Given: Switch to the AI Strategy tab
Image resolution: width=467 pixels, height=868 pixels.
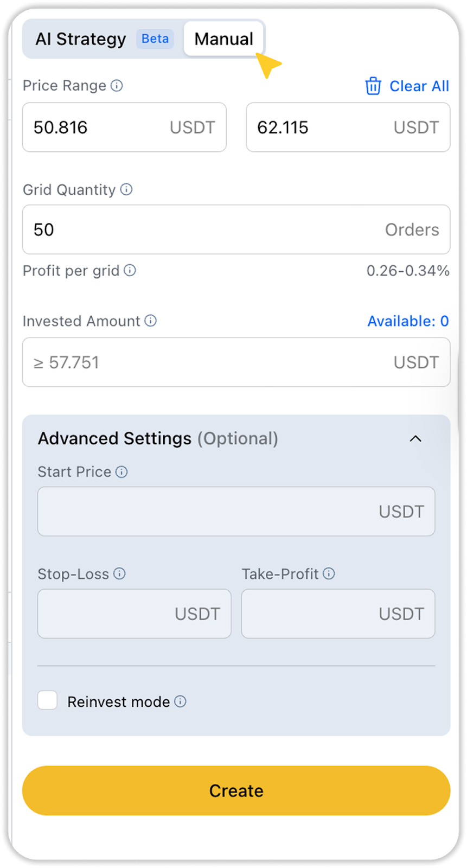Looking at the screenshot, I should [81, 39].
